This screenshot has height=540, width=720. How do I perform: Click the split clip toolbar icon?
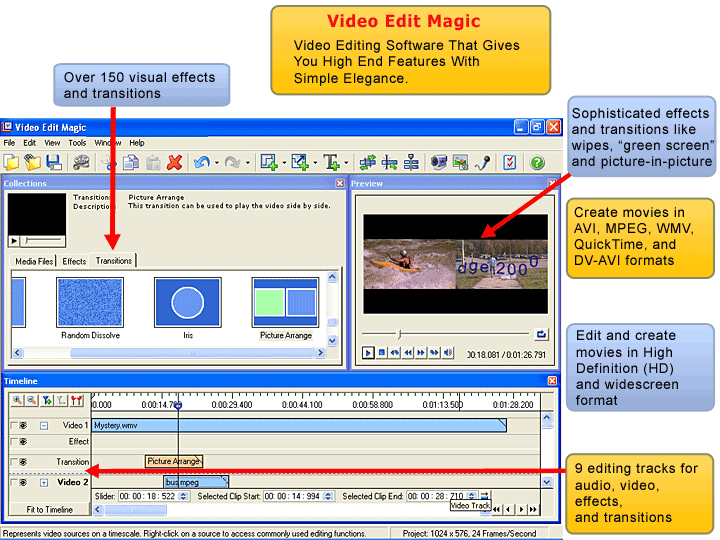[389, 162]
